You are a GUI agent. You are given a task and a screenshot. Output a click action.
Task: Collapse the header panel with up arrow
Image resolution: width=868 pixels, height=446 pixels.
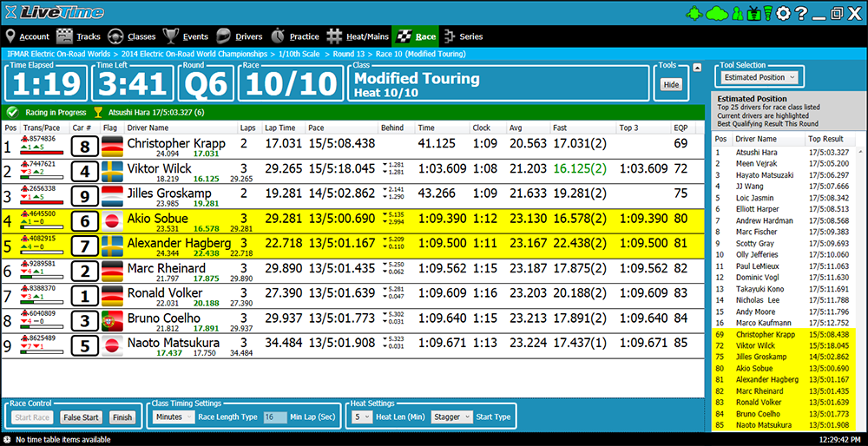[697, 68]
